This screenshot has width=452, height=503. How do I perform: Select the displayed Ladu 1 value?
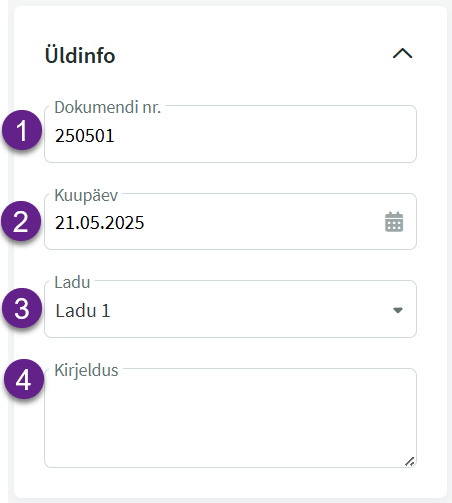pos(83,311)
